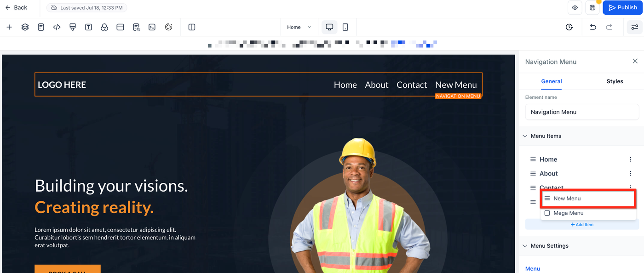This screenshot has width=644, height=273.
Task: Open the Home page dropdown
Action: click(299, 27)
